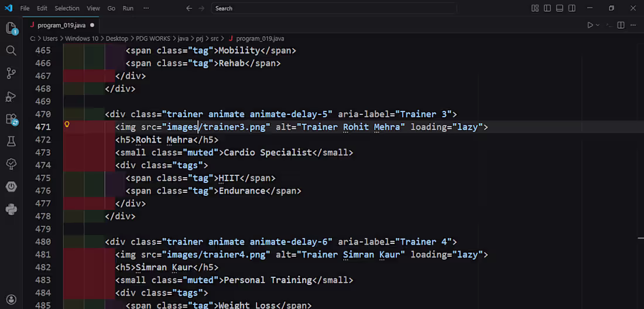Screen dimensions: 644x309
Task: Go back with the left arrow
Action: (x=189, y=8)
